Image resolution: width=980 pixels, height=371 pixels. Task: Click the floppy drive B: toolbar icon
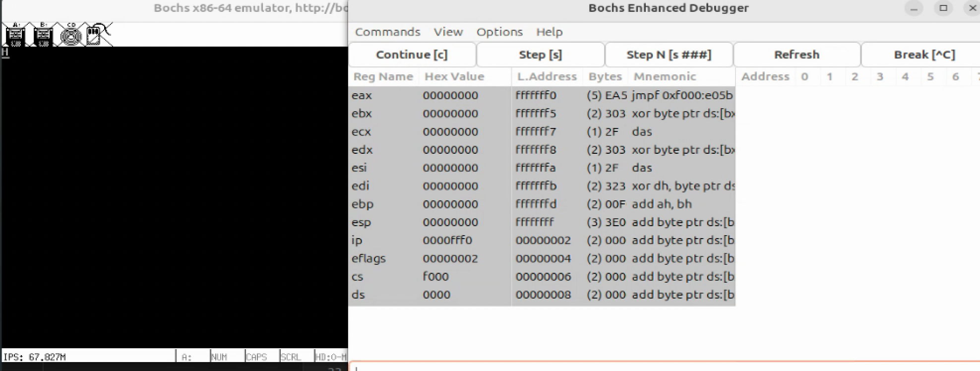[x=43, y=35]
